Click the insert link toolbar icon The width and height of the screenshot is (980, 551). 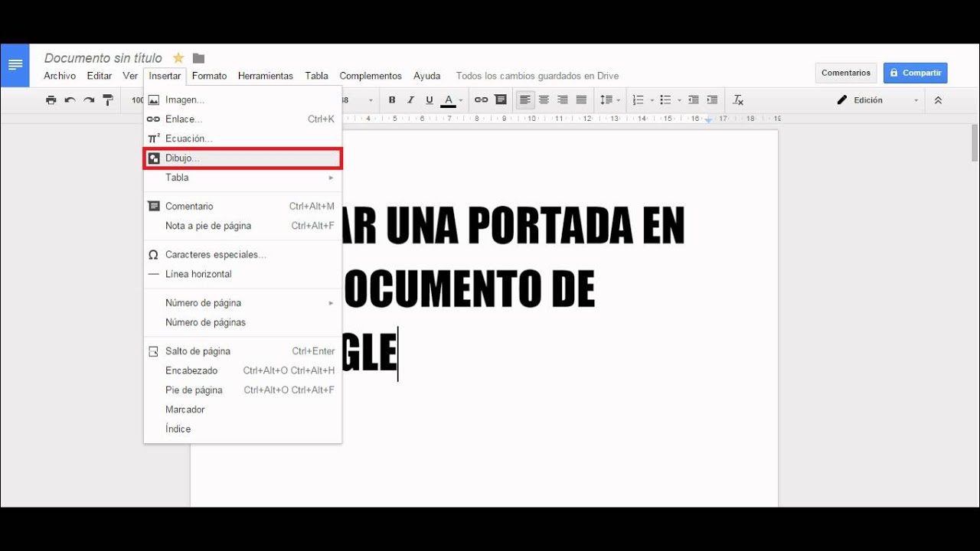coord(481,100)
